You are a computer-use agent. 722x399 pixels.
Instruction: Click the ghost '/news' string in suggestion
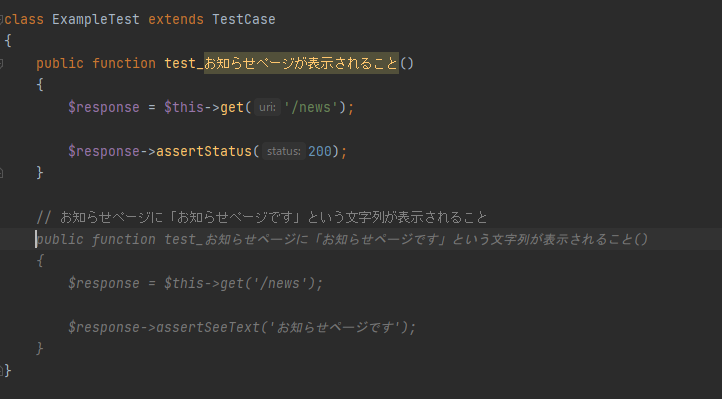click(280, 283)
